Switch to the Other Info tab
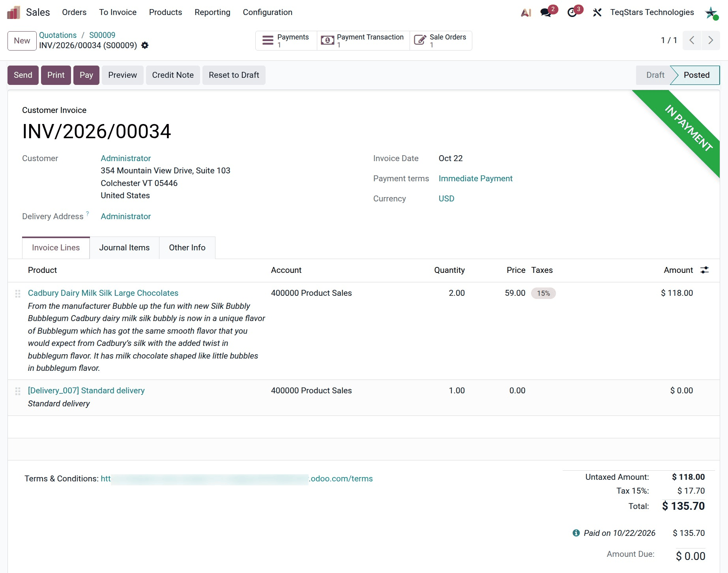 click(x=187, y=248)
